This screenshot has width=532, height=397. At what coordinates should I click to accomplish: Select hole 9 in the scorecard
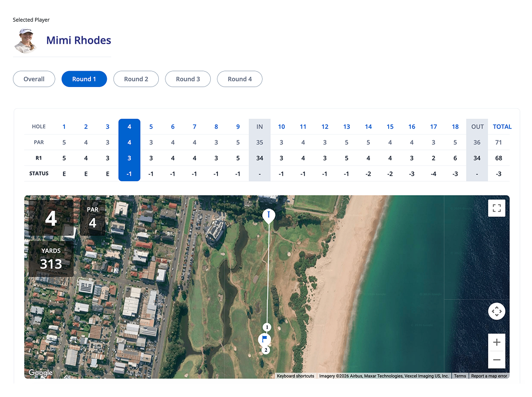pos(238,127)
